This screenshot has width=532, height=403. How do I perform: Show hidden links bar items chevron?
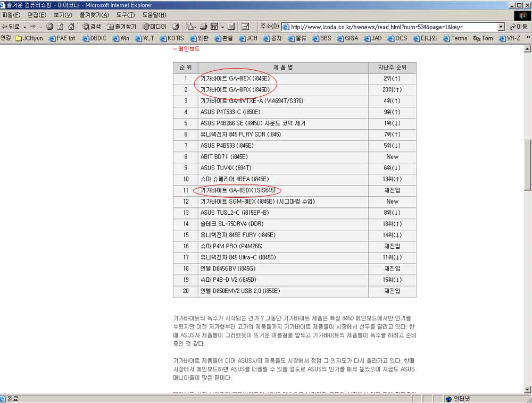click(528, 38)
